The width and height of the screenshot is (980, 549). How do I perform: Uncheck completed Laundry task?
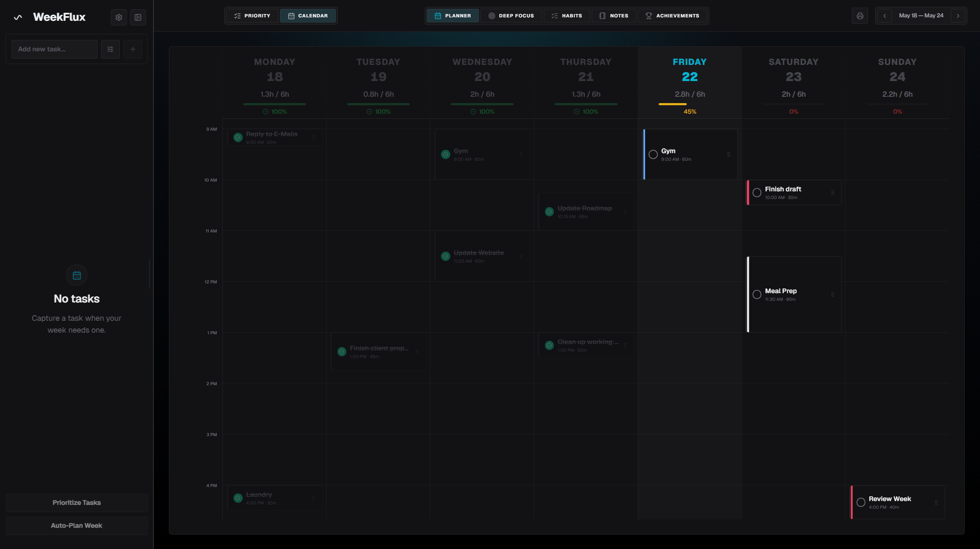pyautogui.click(x=238, y=498)
